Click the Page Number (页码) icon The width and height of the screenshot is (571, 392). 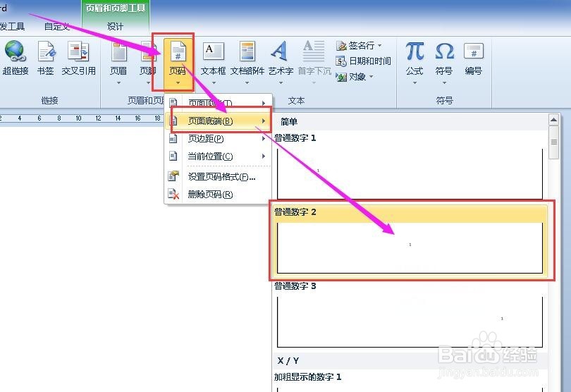178,51
